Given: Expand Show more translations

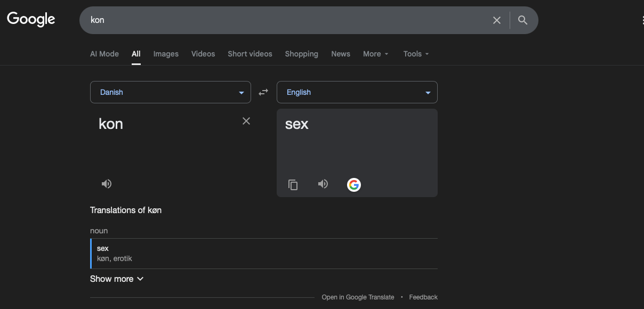Looking at the screenshot, I should point(117,279).
